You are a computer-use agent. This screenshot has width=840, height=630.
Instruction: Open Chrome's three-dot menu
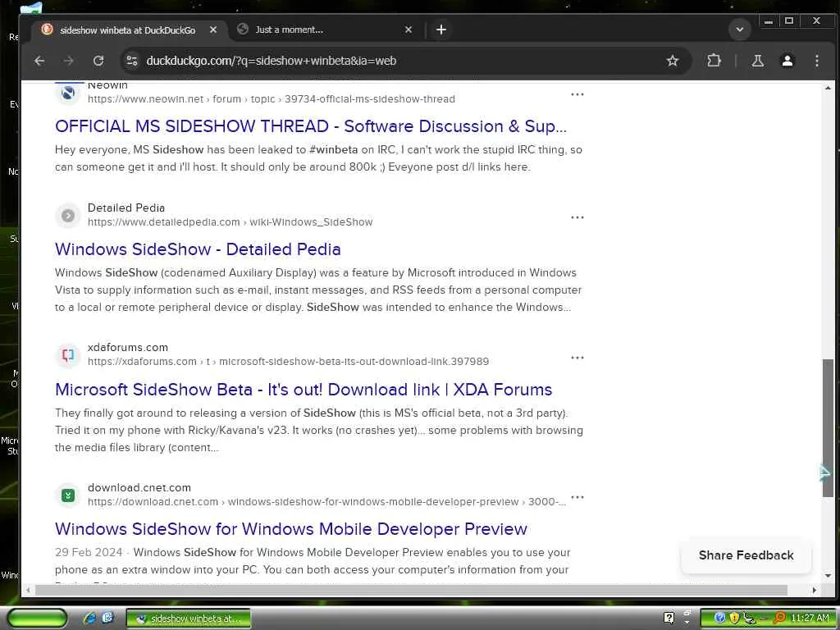[x=816, y=61]
